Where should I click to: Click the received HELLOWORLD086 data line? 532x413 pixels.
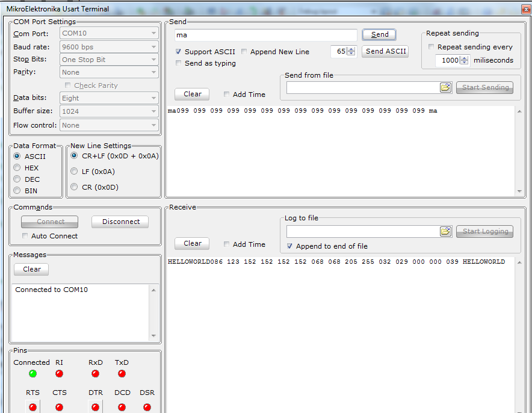pos(336,262)
